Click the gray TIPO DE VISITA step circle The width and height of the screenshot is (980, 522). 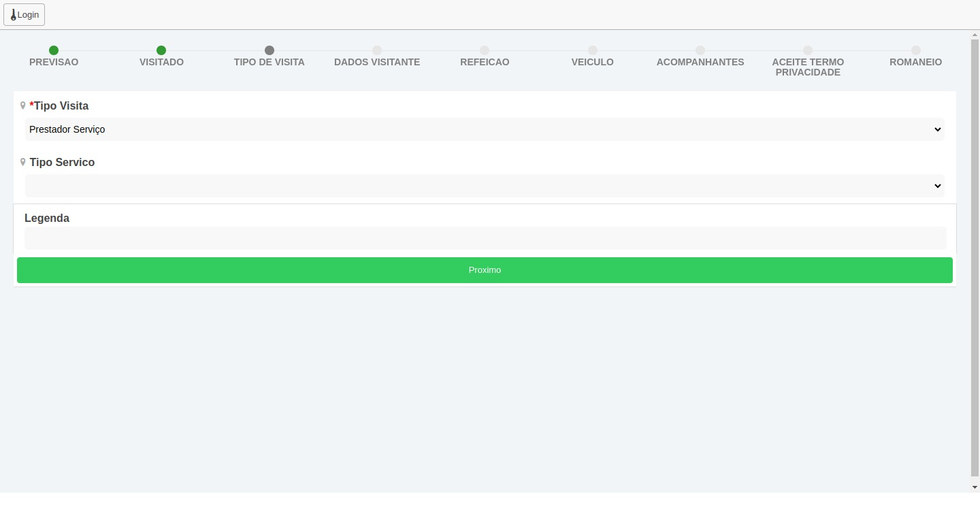pyautogui.click(x=269, y=50)
